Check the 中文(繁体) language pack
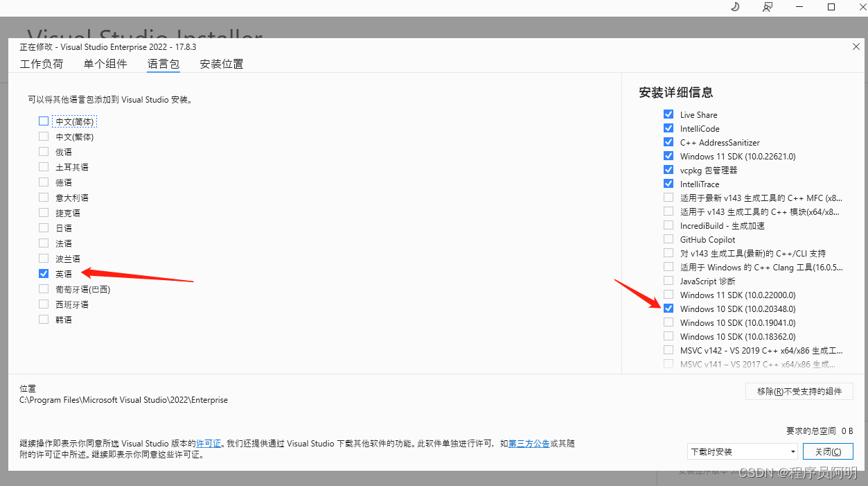Image resolution: width=868 pixels, height=486 pixels. coord(44,137)
